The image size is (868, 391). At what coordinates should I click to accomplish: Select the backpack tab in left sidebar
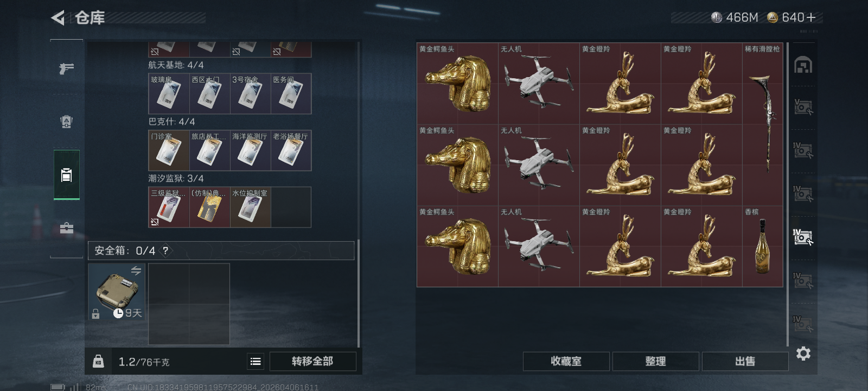coord(66,175)
